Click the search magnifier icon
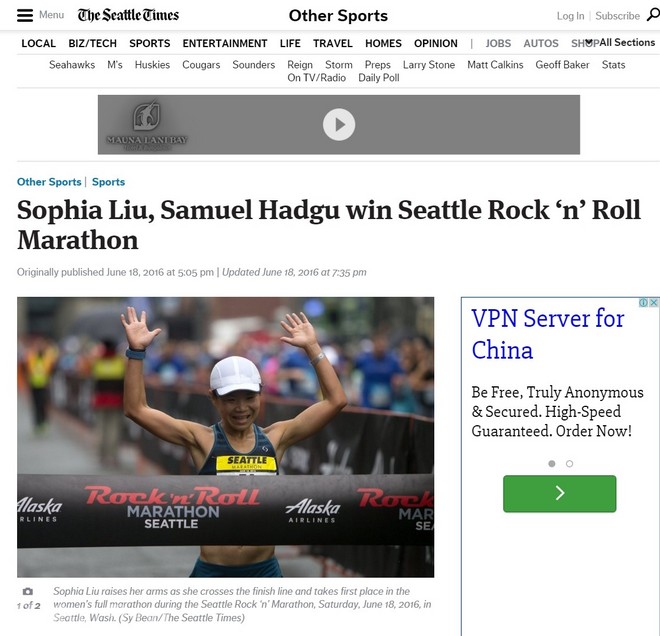Viewport: 660px width, 636px height. tap(653, 15)
